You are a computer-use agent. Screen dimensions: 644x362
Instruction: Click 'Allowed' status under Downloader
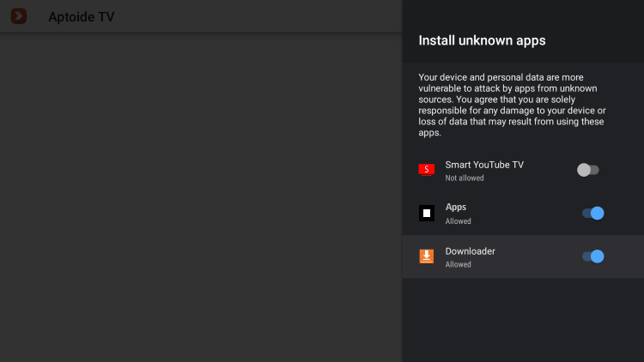[x=458, y=265]
